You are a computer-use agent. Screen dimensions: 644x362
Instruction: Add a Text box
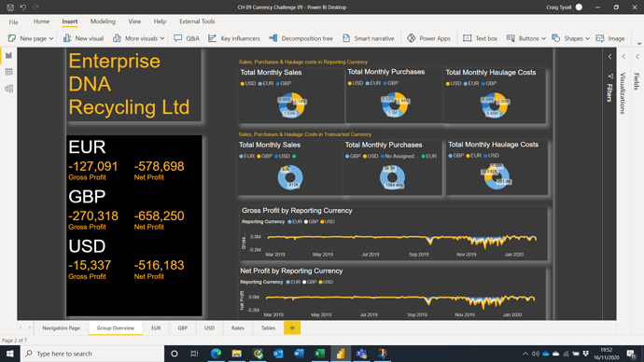click(480, 38)
